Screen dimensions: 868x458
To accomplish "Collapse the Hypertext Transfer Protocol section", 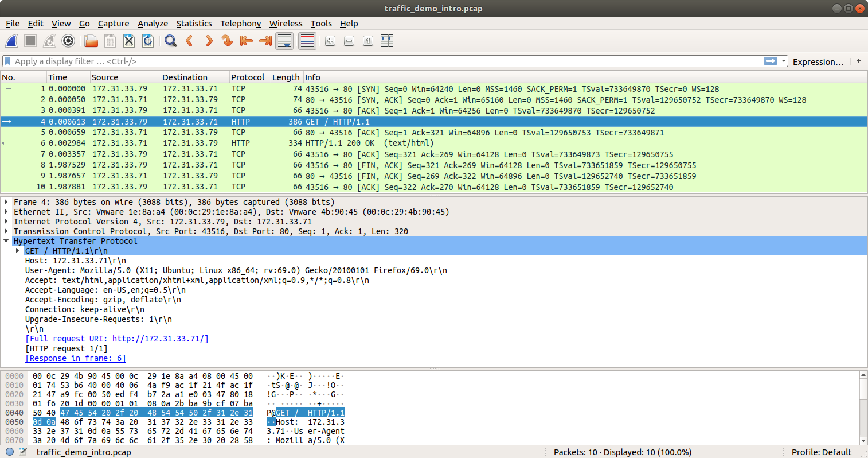I will (6, 241).
